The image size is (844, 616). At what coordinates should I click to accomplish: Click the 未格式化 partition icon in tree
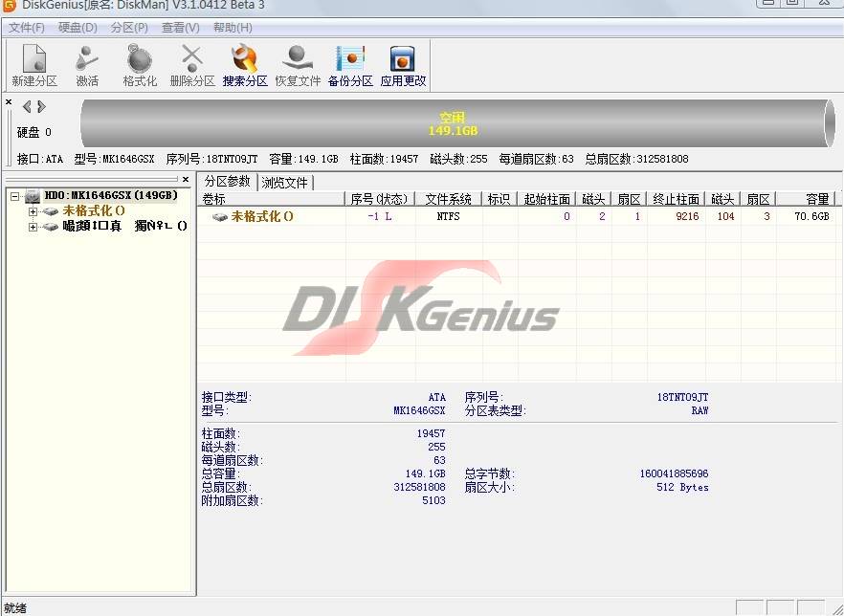[x=51, y=211]
